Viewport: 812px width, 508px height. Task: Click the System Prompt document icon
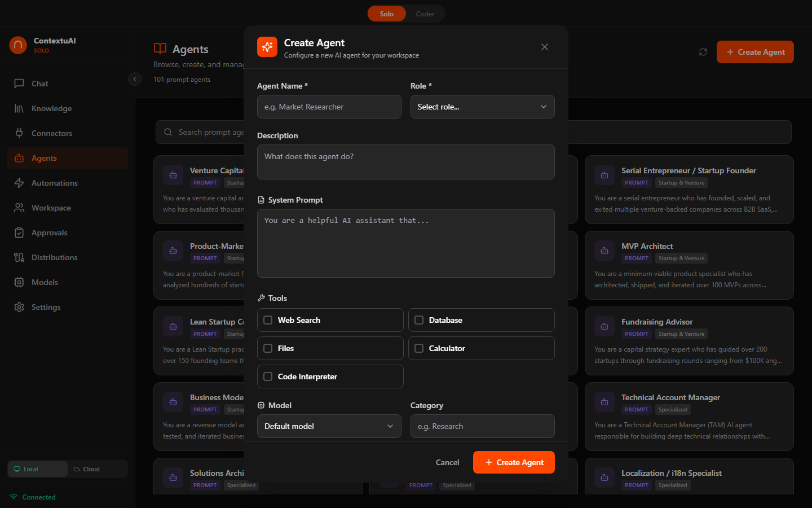coord(261,200)
